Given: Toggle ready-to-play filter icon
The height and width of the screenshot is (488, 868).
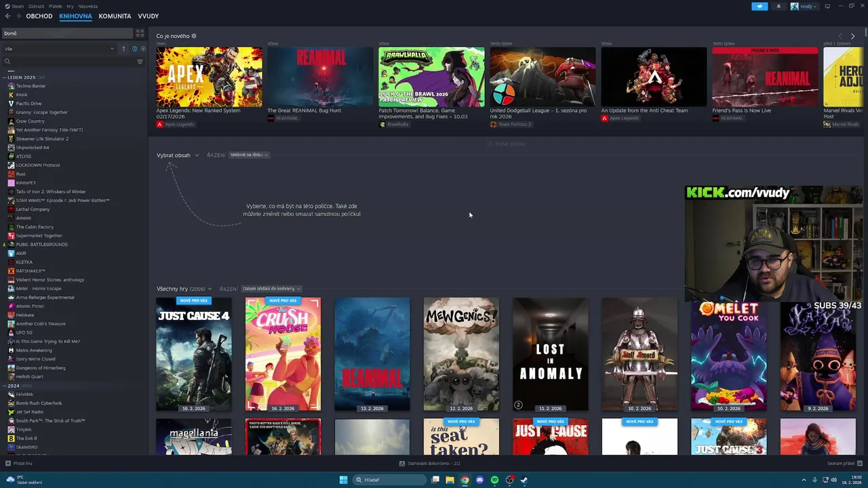Looking at the screenshot, I should (x=142, y=49).
